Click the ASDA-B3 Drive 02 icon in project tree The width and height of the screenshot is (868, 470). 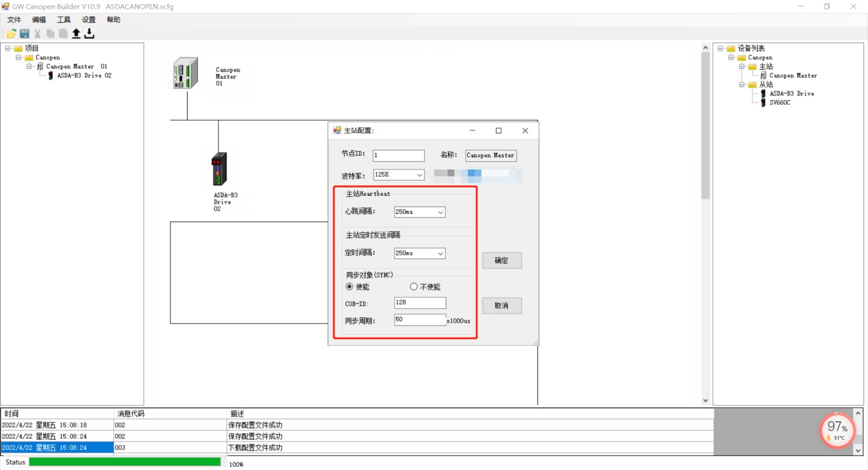pos(51,76)
